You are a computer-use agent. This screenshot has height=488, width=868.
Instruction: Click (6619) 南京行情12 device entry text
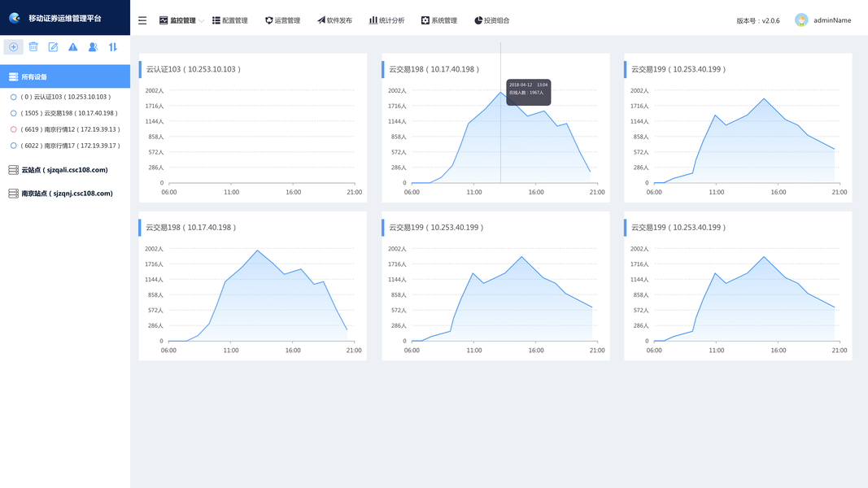pos(70,129)
